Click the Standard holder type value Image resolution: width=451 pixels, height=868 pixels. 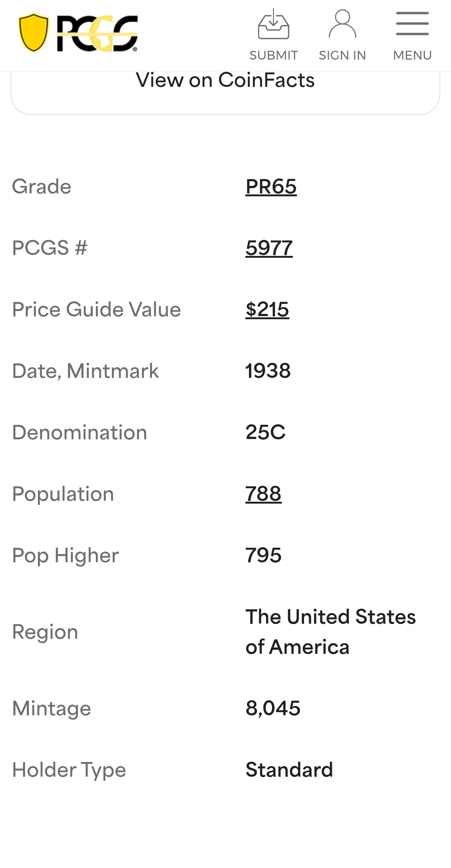(289, 770)
